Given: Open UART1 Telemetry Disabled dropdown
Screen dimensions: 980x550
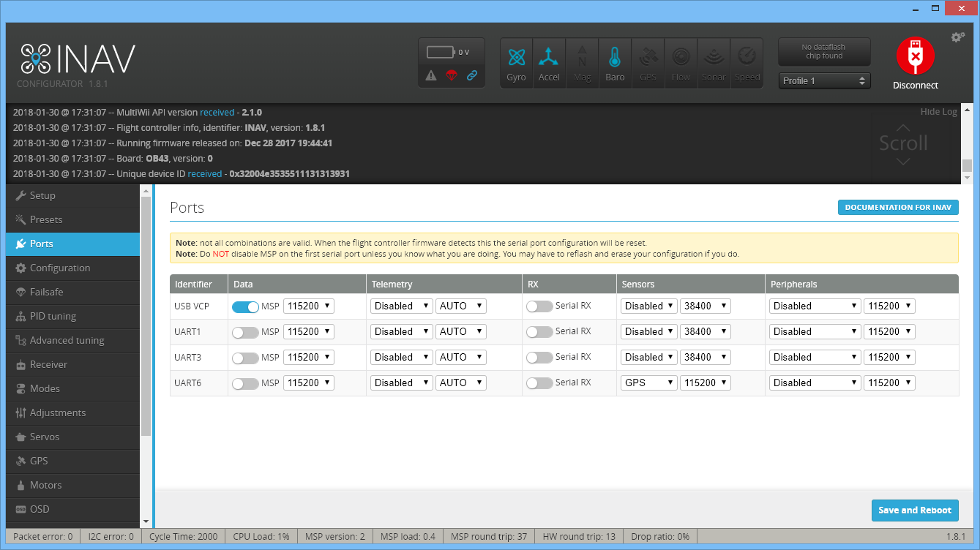Looking at the screenshot, I should pyautogui.click(x=401, y=331).
